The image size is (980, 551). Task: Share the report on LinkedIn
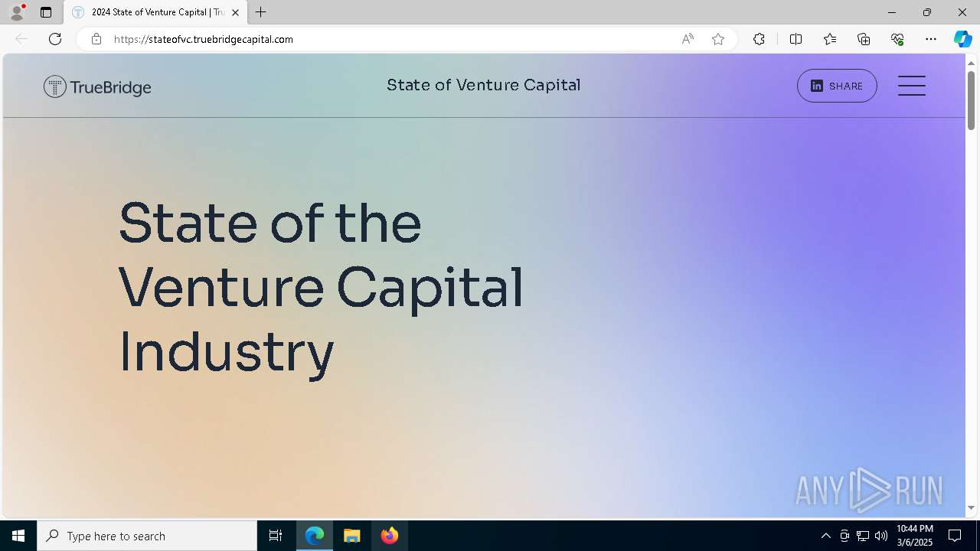837,86
